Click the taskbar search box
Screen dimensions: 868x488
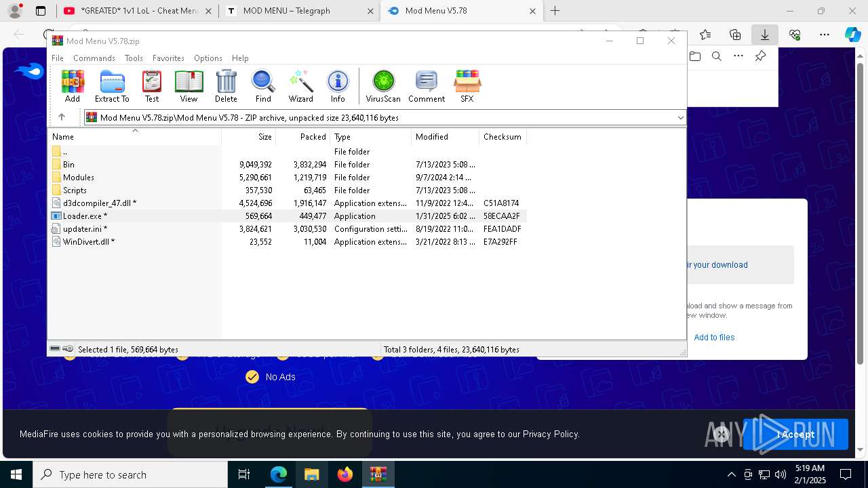click(x=130, y=474)
